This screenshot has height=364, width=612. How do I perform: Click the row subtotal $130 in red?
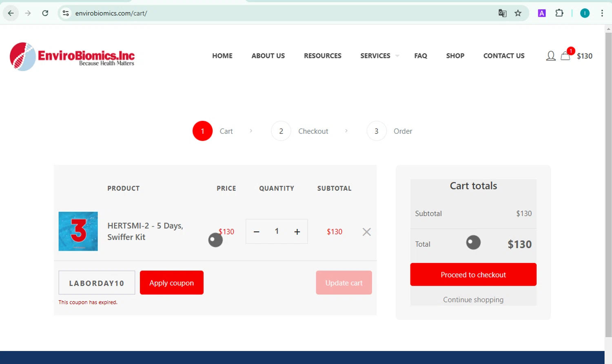335,232
